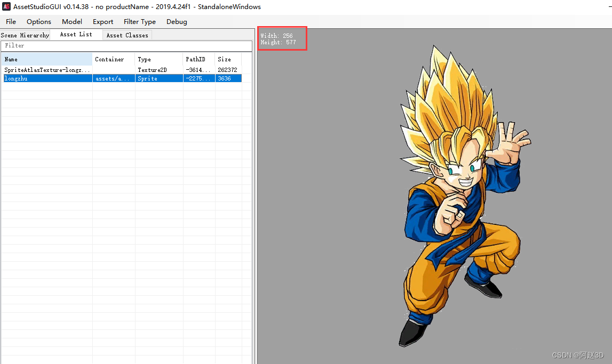This screenshot has width=612, height=364.
Task: Select the SpriteAtlasTexture-longz... asset row
Action: pyautogui.click(x=123, y=70)
